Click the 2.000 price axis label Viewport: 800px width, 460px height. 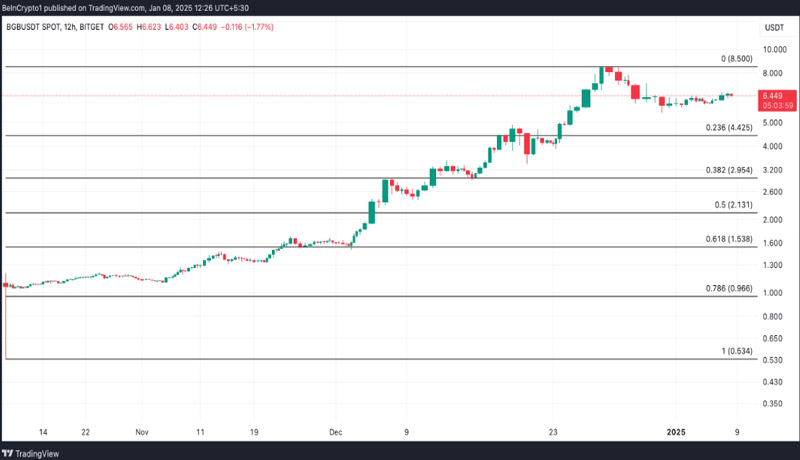click(772, 220)
